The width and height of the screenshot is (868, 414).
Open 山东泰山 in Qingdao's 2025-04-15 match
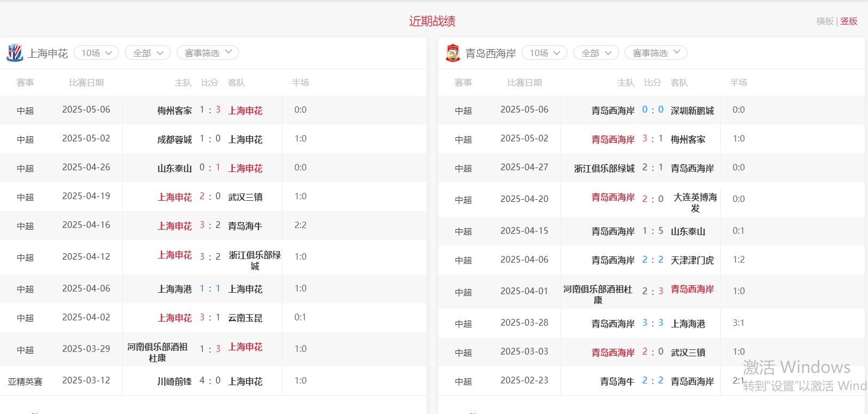tap(688, 231)
